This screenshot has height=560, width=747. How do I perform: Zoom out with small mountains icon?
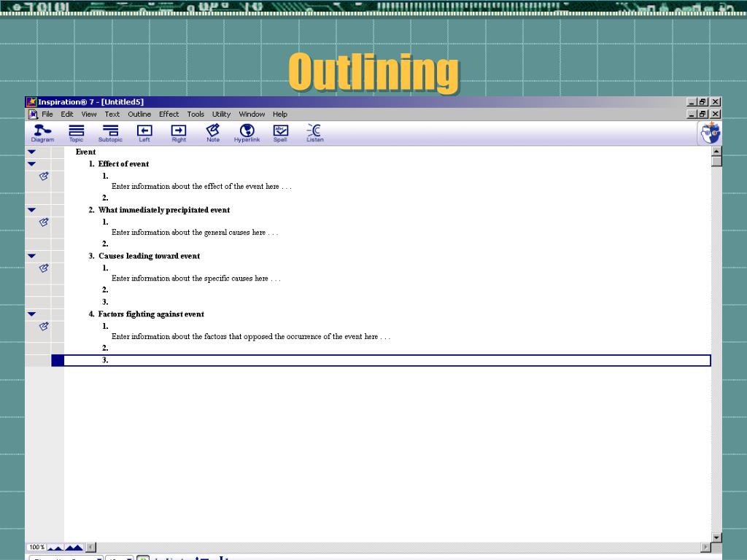(x=55, y=548)
